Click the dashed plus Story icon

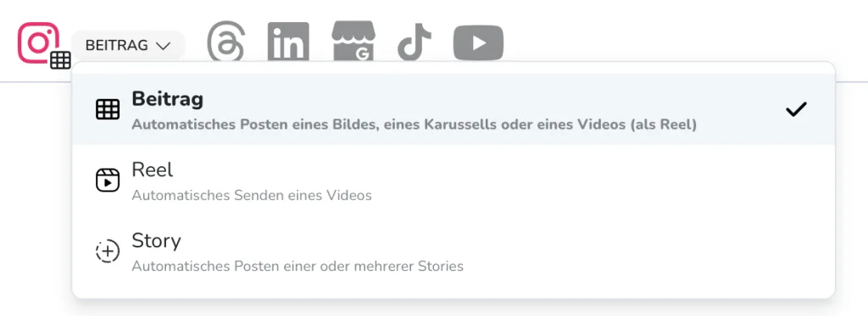coord(108,252)
